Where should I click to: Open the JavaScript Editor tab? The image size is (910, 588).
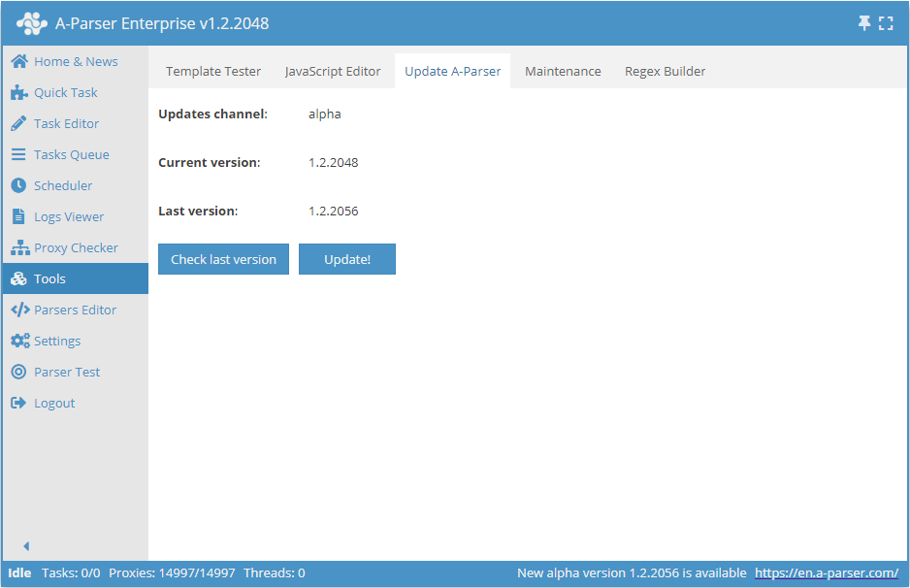[333, 71]
